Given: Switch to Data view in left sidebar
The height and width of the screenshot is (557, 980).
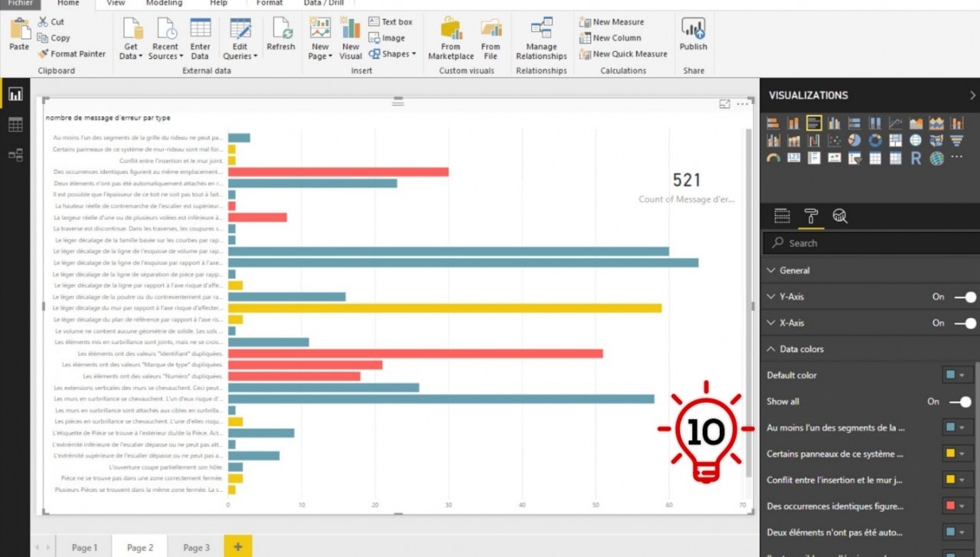Looking at the screenshot, I should [15, 125].
